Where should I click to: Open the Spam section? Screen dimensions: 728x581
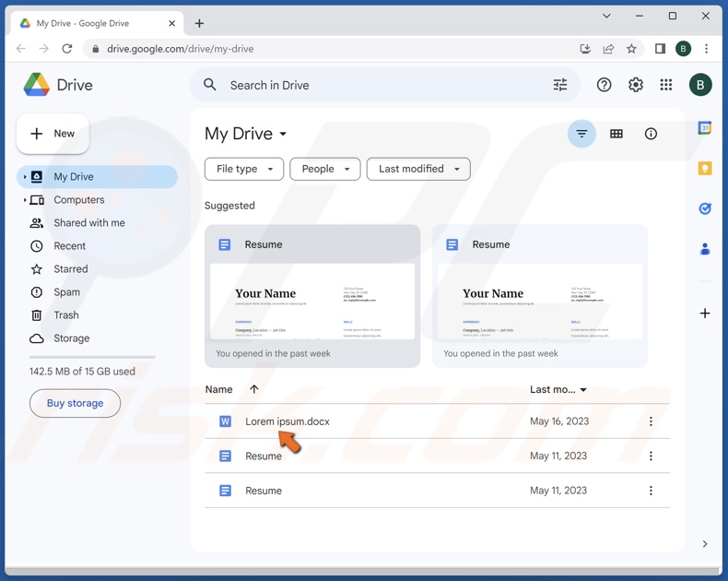pos(67,292)
